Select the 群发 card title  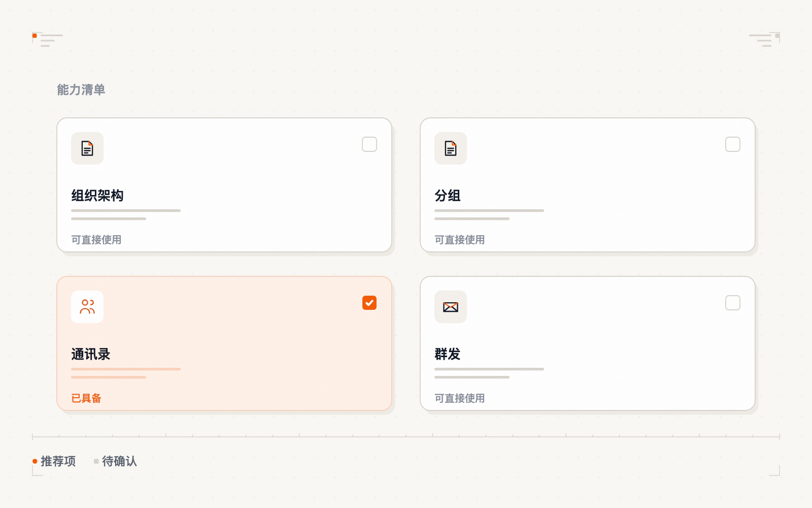(448, 354)
